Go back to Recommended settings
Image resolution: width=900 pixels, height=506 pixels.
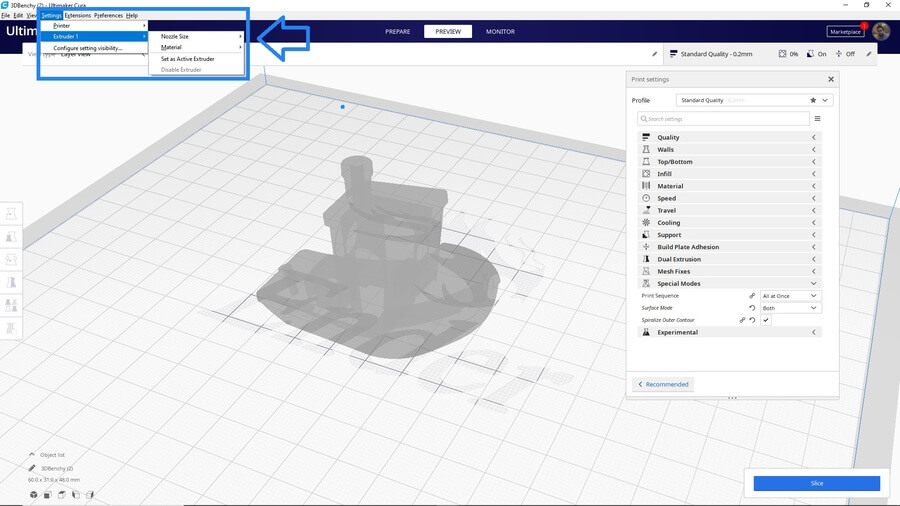[x=663, y=384]
